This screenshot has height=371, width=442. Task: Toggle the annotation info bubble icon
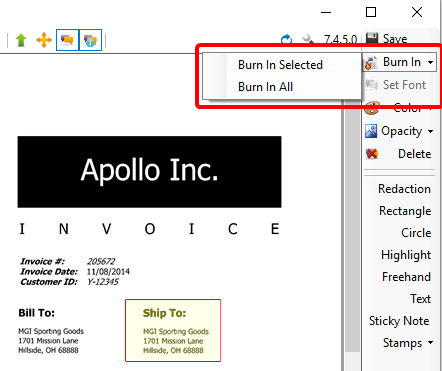tap(90, 40)
